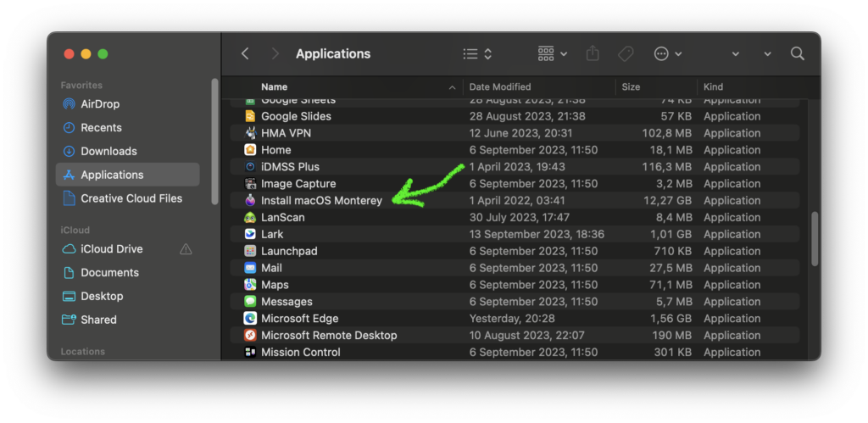Open the first unlabeled chevron toolbar dropdown

click(x=735, y=53)
